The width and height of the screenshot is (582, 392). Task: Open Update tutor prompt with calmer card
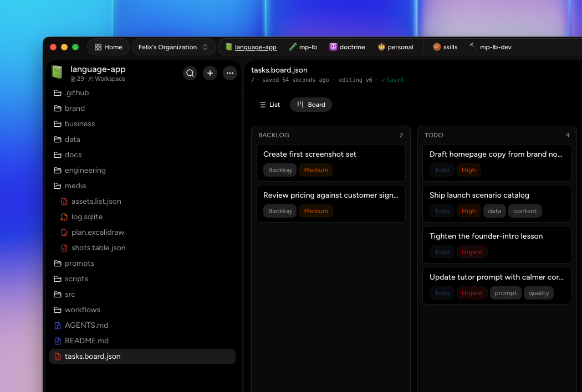point(497,286)
